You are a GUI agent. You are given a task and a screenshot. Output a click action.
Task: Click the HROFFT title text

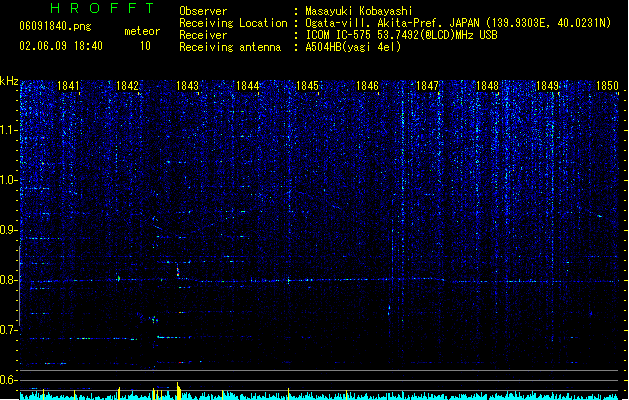103,8
